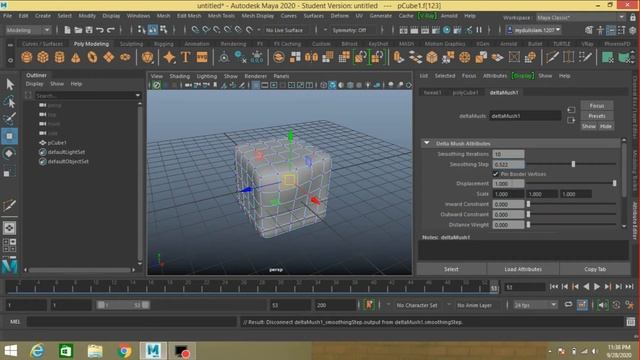Create a polygon cube from the shelf
The width and height of the screenshot is (640, 360).
click(43, 57)
